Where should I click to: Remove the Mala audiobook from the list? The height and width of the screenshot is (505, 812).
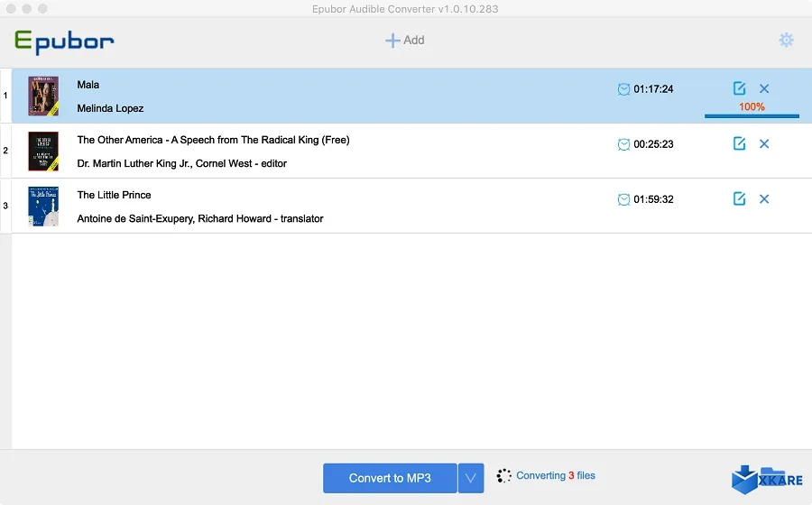click(764, 88)
